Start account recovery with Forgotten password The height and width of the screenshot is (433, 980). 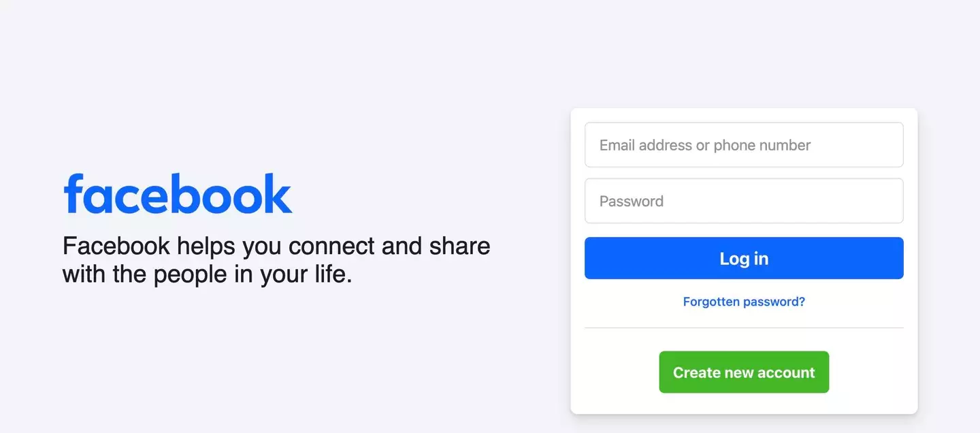[x=744, y=301]
